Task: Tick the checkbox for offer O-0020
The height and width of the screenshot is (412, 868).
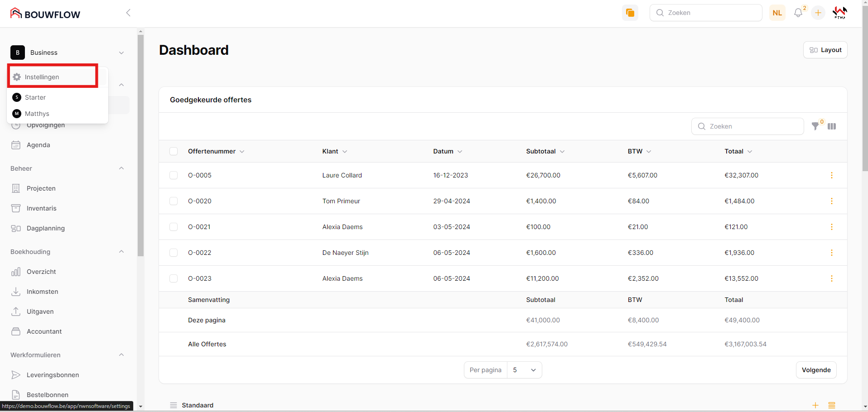Action: coord(174,201)
